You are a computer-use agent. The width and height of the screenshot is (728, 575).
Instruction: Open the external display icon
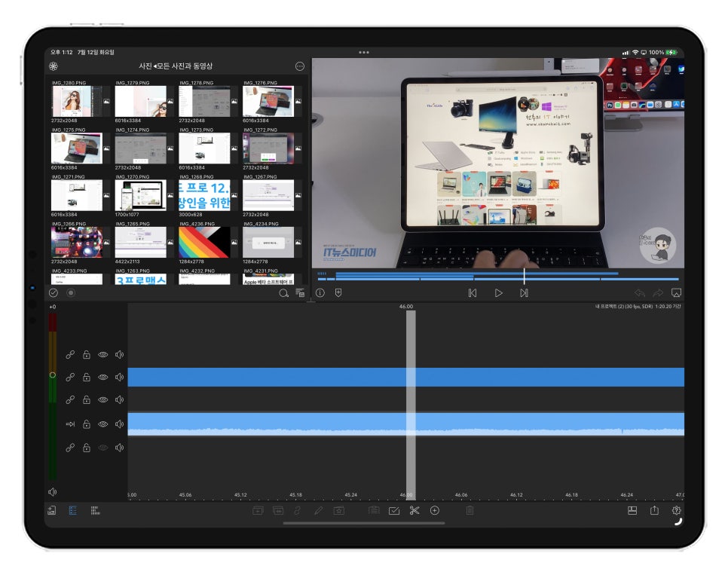pos(677,292)
